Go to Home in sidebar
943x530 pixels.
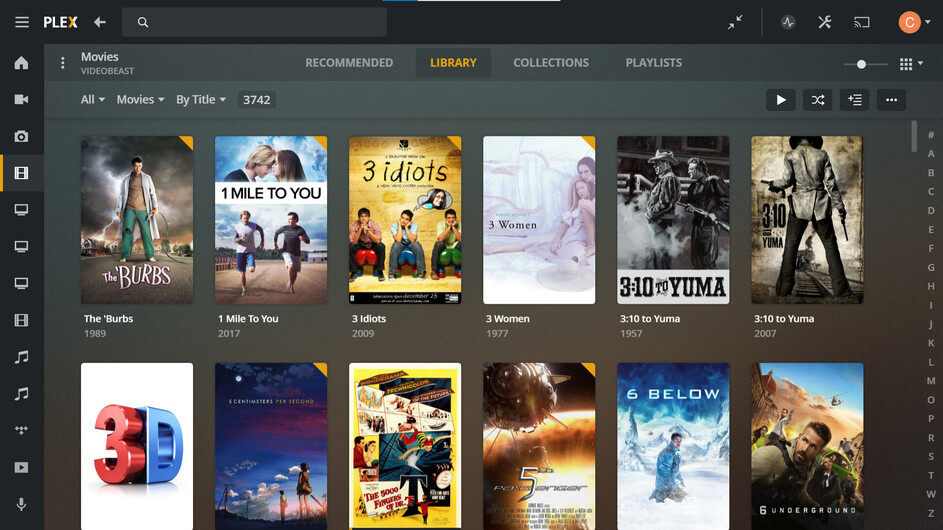[x=22, y=63]
